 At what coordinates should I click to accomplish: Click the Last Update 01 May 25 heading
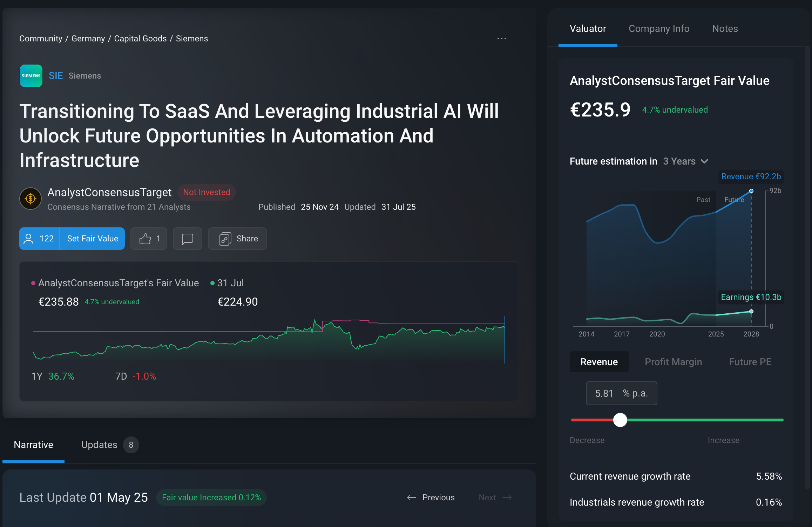coord(84,498)
